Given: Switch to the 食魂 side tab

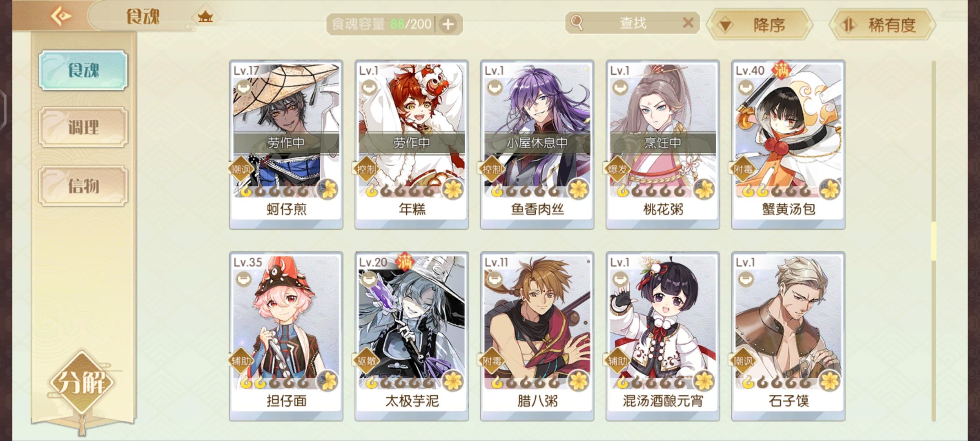Looking at the screenshot, I should point(83,70).
